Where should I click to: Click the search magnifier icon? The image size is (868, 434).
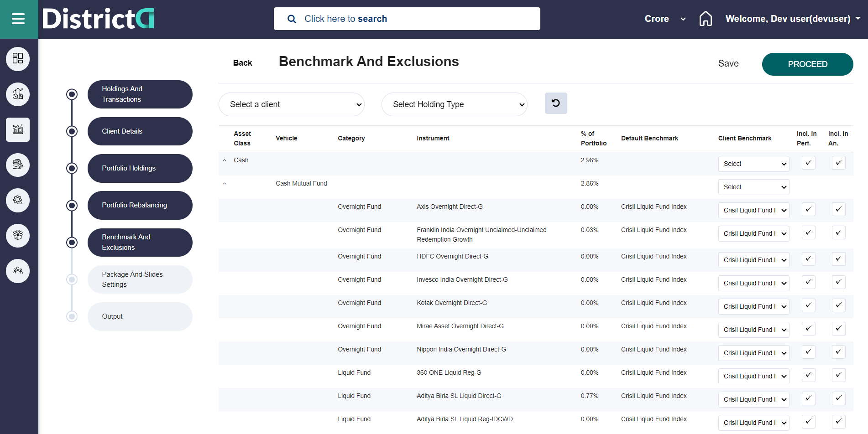pyautogui.click(x=292, y=19)
